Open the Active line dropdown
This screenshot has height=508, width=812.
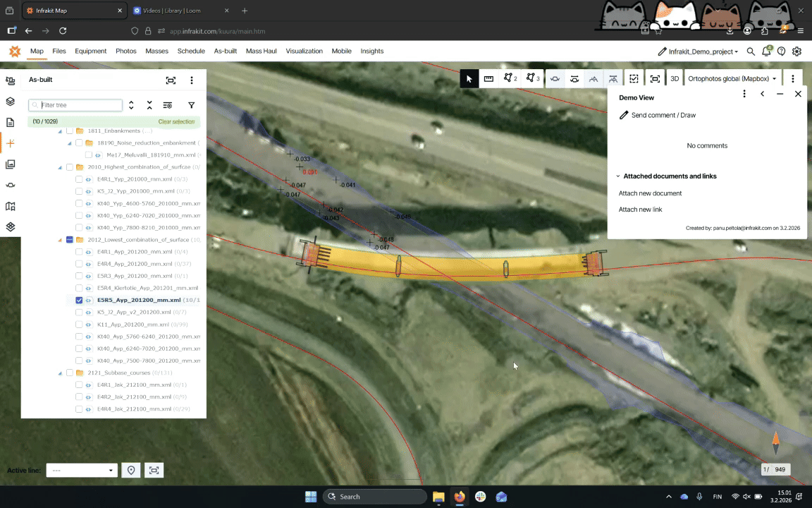[82, 470]
